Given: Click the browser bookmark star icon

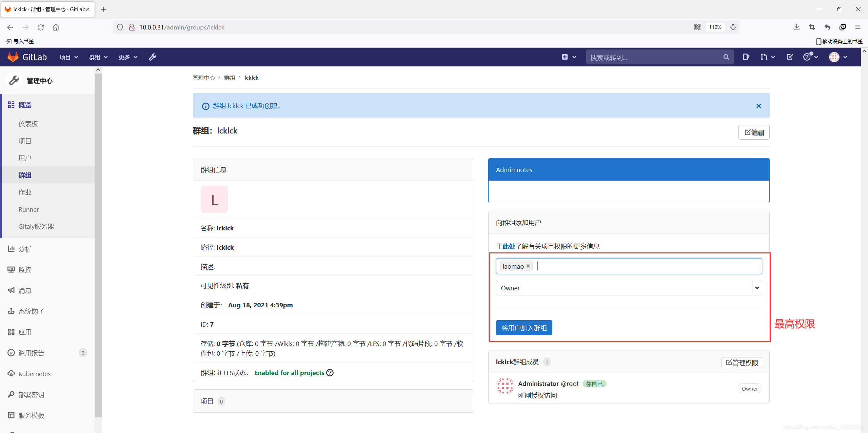Looking at the screenshot, I should click(x=733, y=27).
